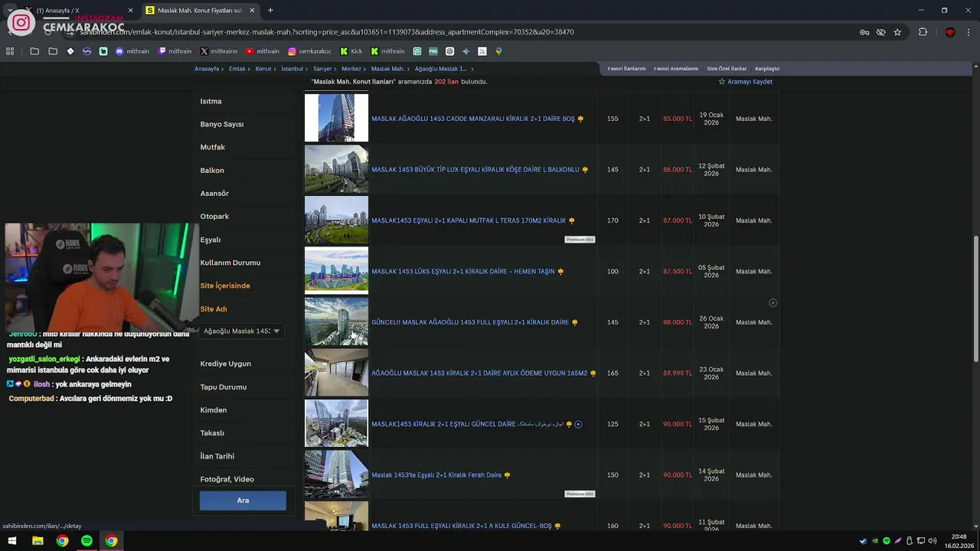The height and width of the screenshot is (551, 980).
Task: Expand the Balkon filter
Action: [212, 170]
